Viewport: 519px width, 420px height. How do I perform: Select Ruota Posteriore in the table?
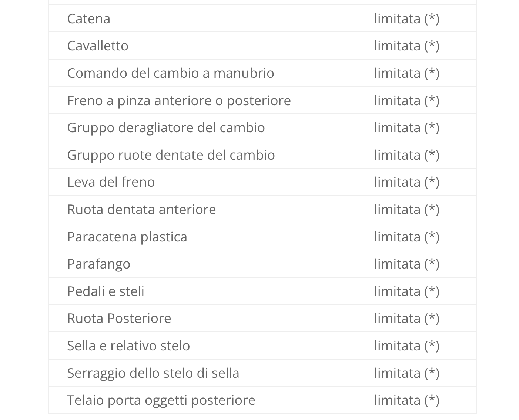[x=119, y=318]
